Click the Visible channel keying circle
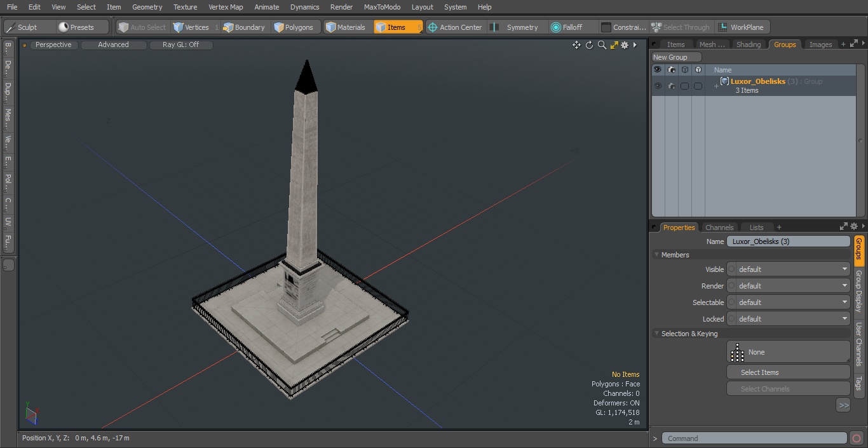 click(731, 269)
